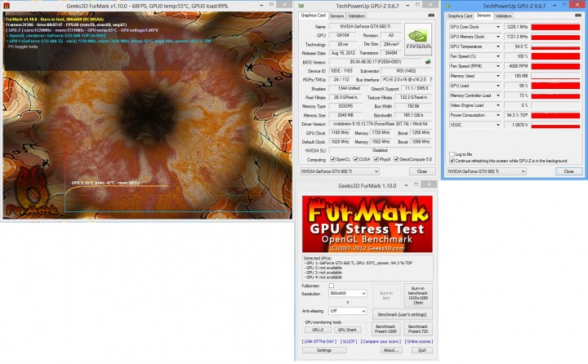The height and width of the screenshot is (364, 588).
Task: Open the GPU Memory Clock sensor dropdown
Action: click(498, 37)
